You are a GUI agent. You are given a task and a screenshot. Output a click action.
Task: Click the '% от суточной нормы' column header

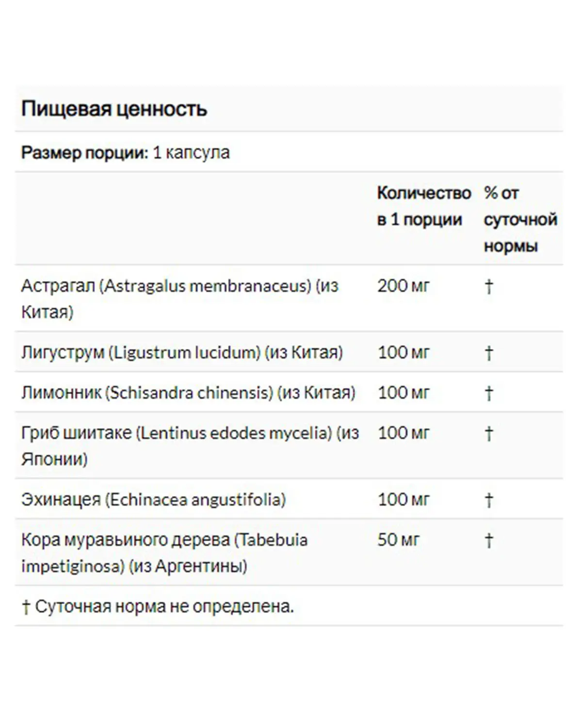tap(520, 219)
